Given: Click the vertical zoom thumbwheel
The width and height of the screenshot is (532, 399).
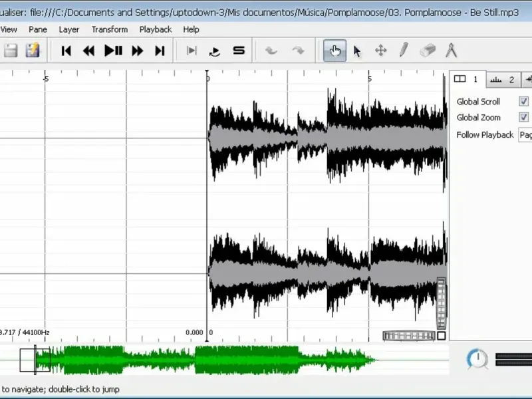Looking at the screenshot, I should 441,303.
